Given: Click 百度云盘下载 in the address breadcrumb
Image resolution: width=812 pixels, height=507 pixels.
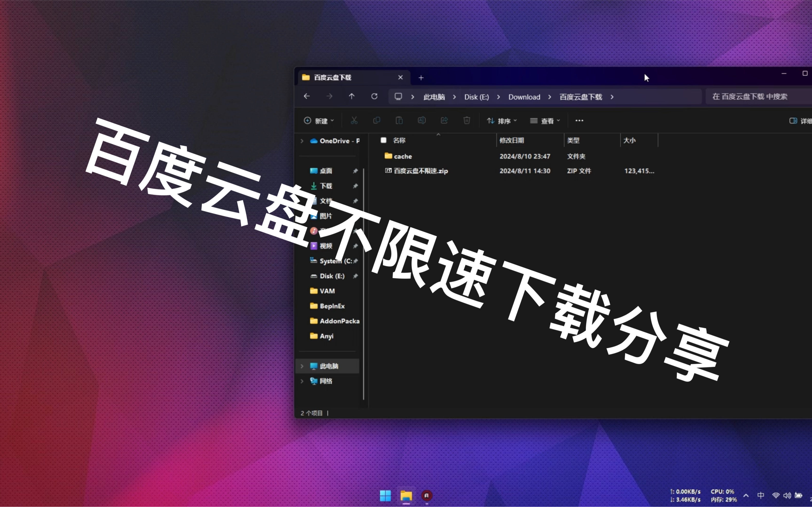Looking at the screenshot, I should click(x=581, y=97).
